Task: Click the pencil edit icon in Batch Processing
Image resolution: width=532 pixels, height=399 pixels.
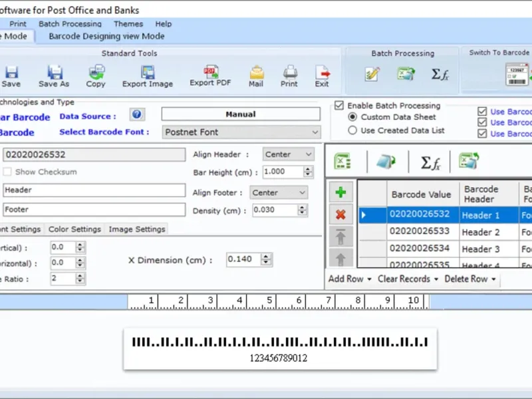Action: coord(372,74)
